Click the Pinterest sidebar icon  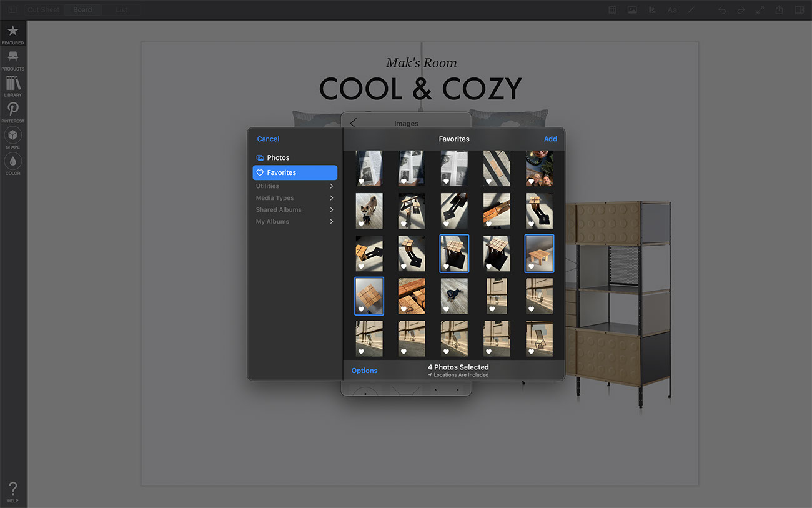(12, 112)
